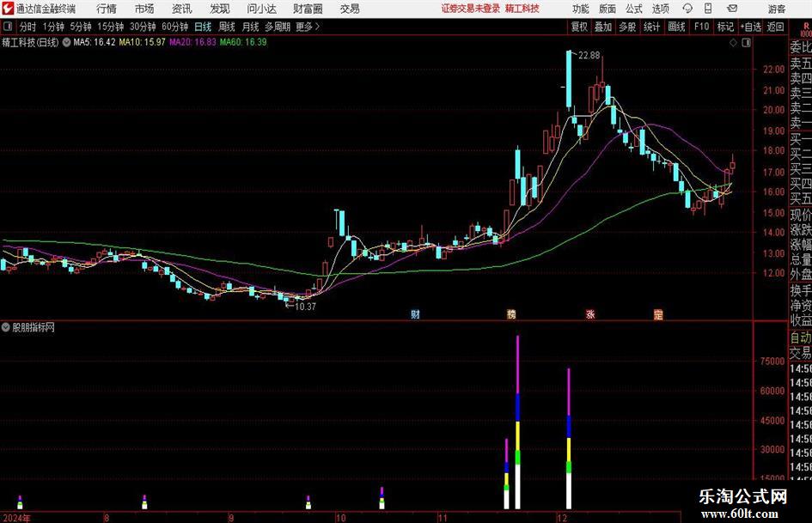
Task: Click the 游客 guest account label
Action: coord(776,9)
